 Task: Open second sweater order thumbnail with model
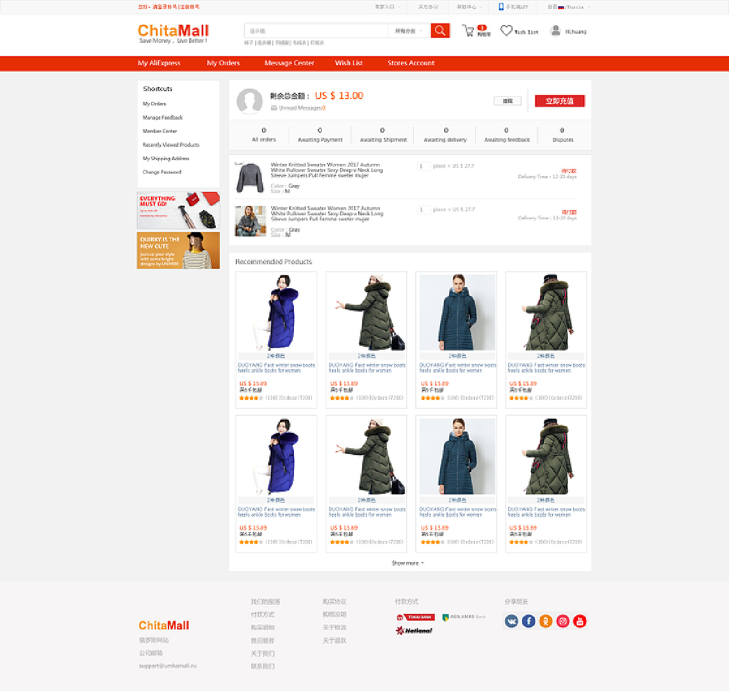[x=250, y=221]
